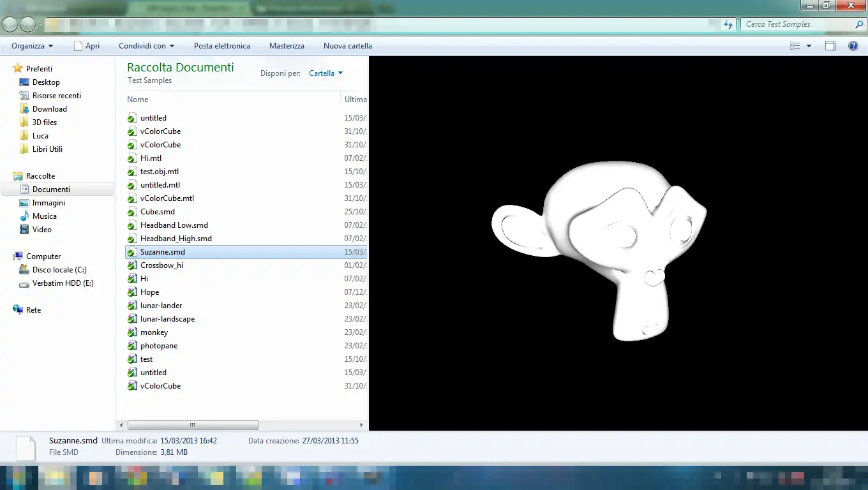Screen dimensions: 868x490
Task: Select Documenti in the sidebar
Action: (x=57, y=189)
